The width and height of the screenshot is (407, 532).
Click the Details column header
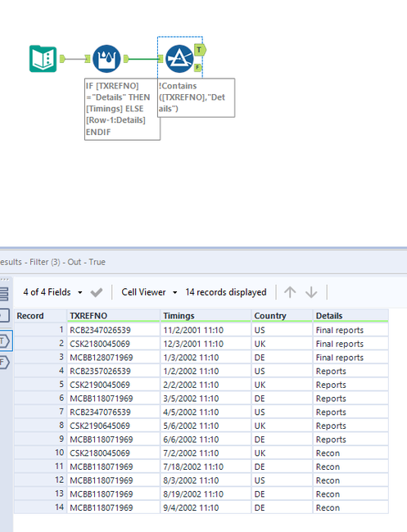coord(350,316)
